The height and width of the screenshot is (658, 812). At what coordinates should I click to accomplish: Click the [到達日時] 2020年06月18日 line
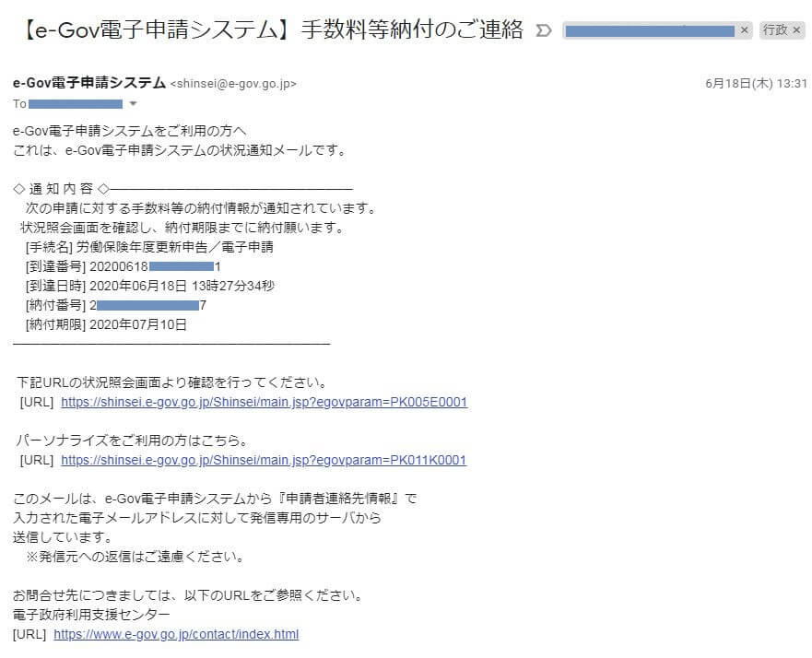click(x=149, y=286)
